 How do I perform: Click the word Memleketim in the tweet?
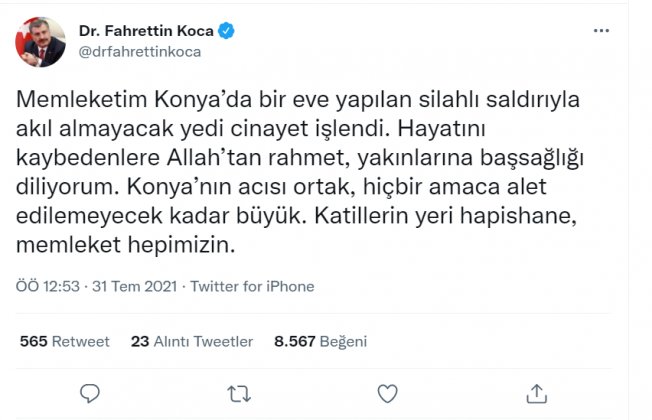coord(82,99)
